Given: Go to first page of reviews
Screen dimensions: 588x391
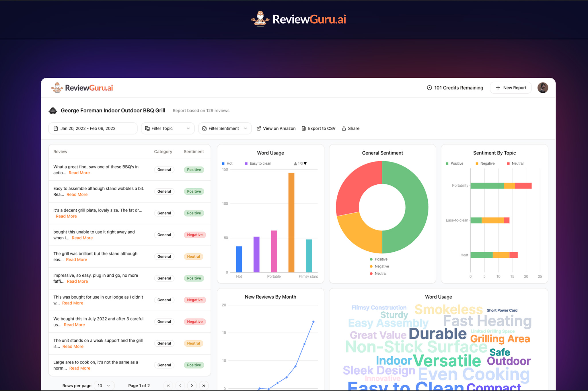Looking at the screenshot, I should click(168, 386).
